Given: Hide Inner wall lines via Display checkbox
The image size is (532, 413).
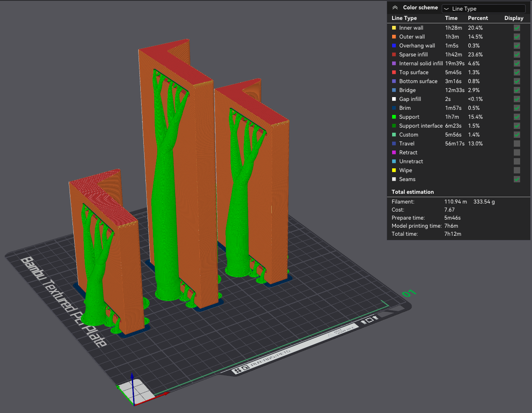Looking at the screenshot, I should [x=517, y=28].
